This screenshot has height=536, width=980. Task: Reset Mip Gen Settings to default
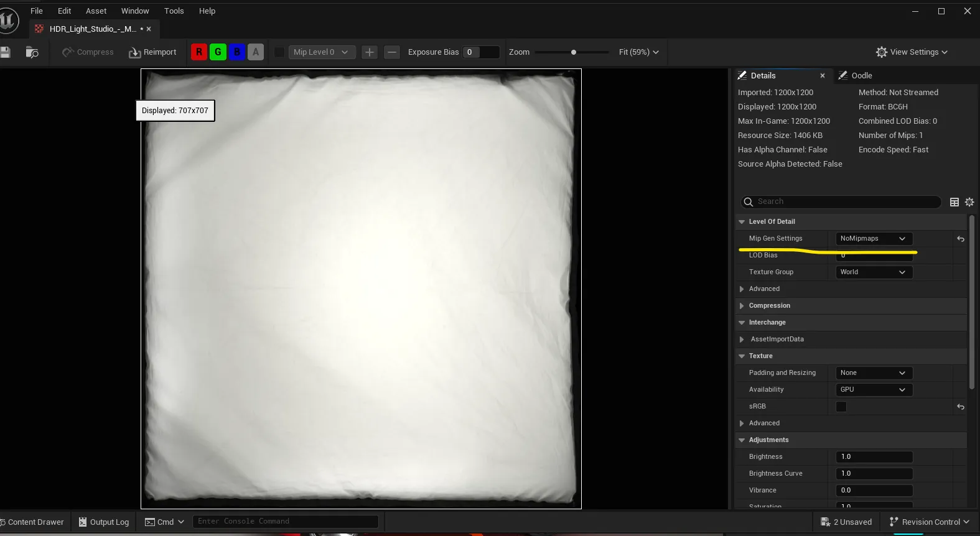tap(961, 239)
